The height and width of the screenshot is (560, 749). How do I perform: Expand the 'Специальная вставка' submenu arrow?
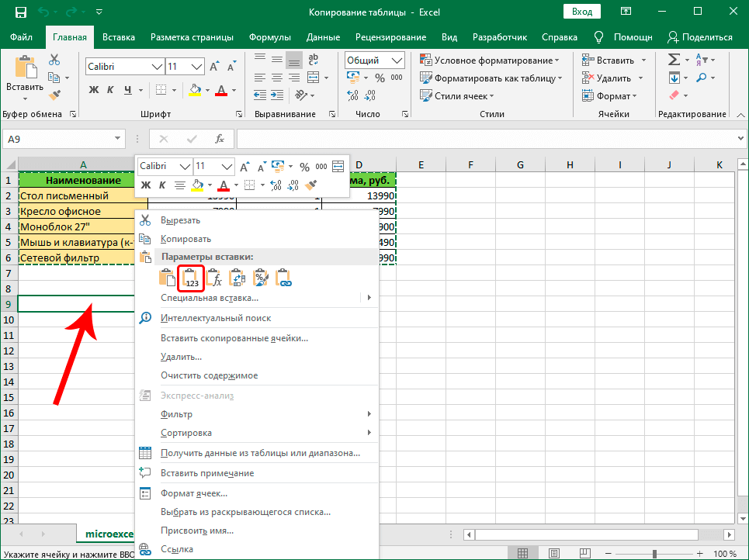[x=369, y=298]
